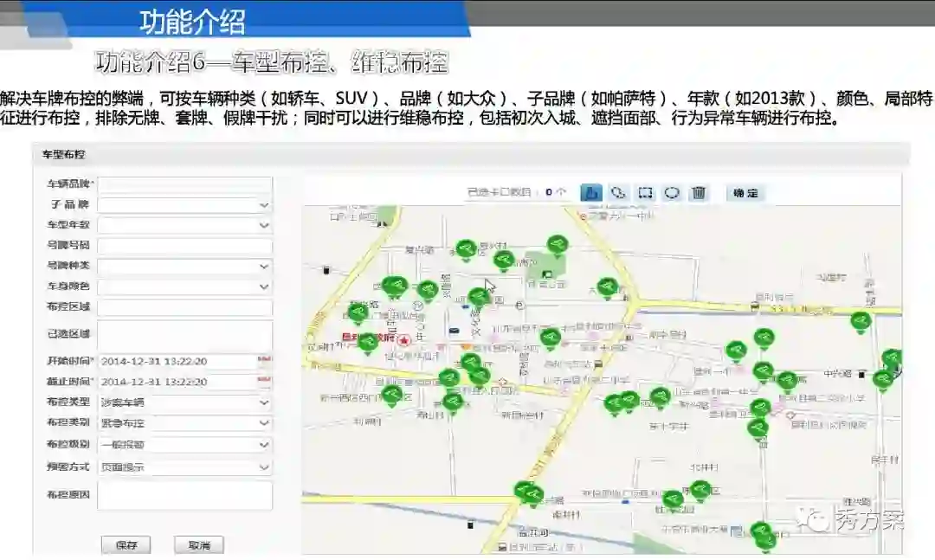Click the 取消 button
This screenshot has width=935, height=560.
click(199, 544)
